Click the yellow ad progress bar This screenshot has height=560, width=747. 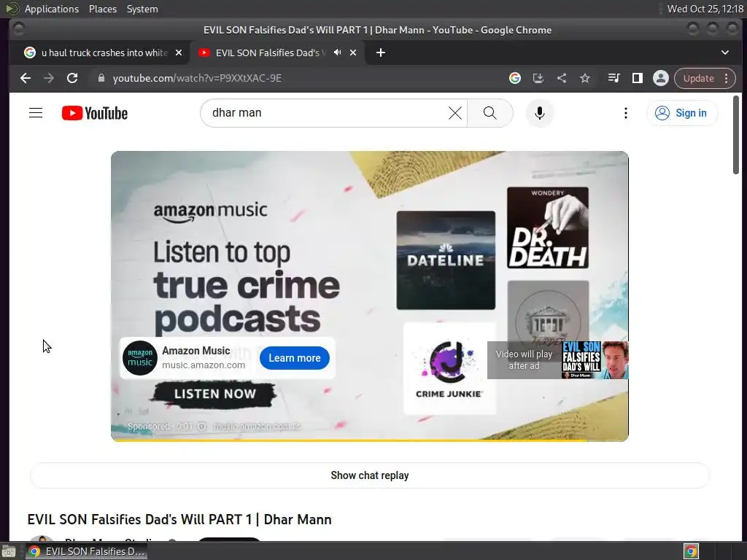370,440
